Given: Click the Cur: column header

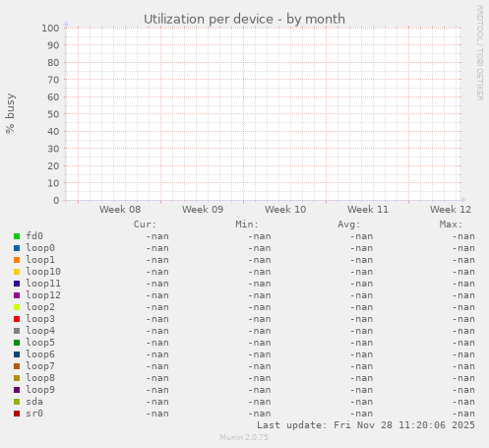Looking at the screenshot, I should tap(145, 224).
